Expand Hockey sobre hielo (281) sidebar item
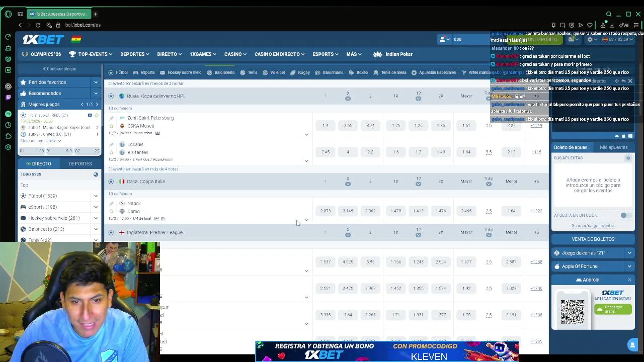This screenshot has height=362, width=644. (x=96, y=218)
